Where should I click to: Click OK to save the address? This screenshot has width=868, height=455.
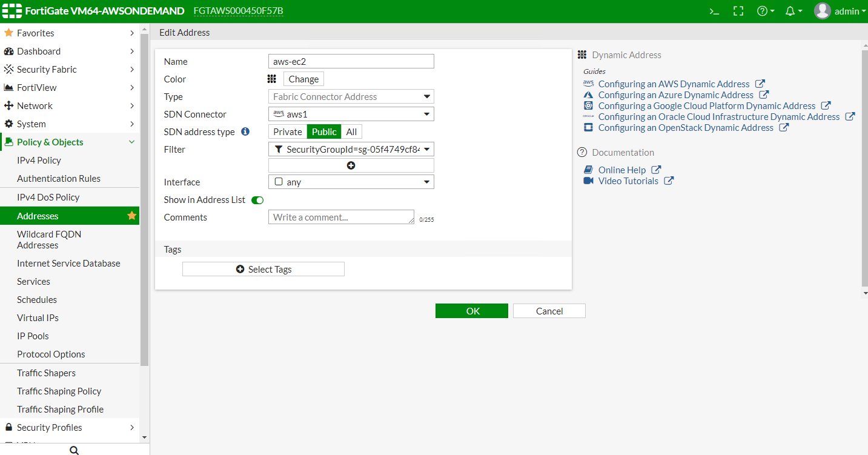471,310
